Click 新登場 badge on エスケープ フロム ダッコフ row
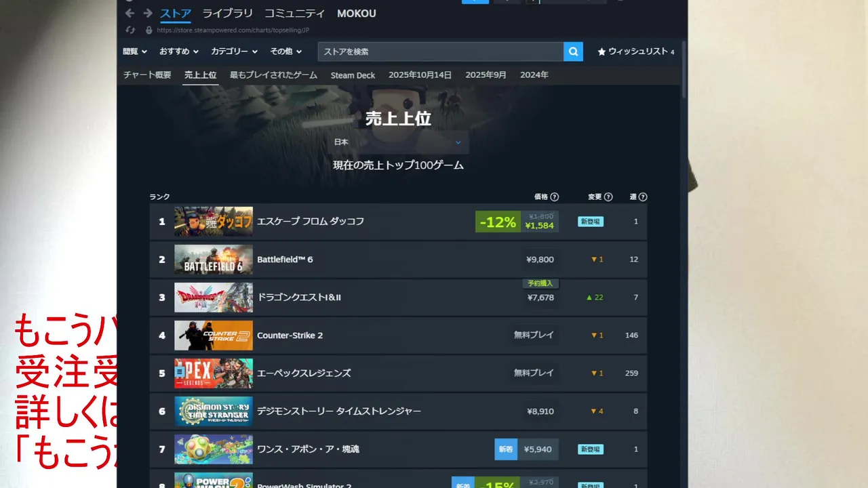 591,222
